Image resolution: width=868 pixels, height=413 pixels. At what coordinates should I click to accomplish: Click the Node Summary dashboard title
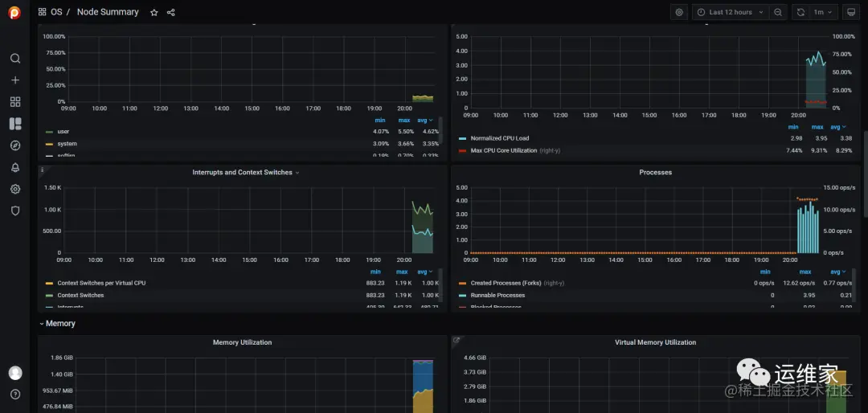click(108, 12)
